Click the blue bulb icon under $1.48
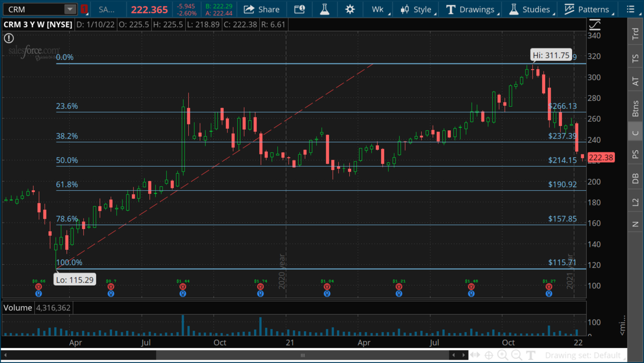This screenshot has height=363, width=644. coord(472,293)
